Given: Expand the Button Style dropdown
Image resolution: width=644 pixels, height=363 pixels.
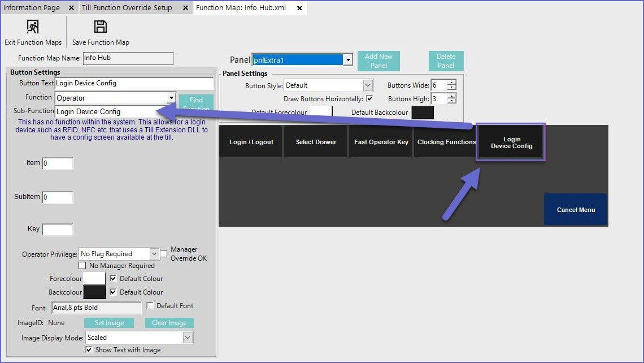Looking at the screenshot, I should coord(368,85).
